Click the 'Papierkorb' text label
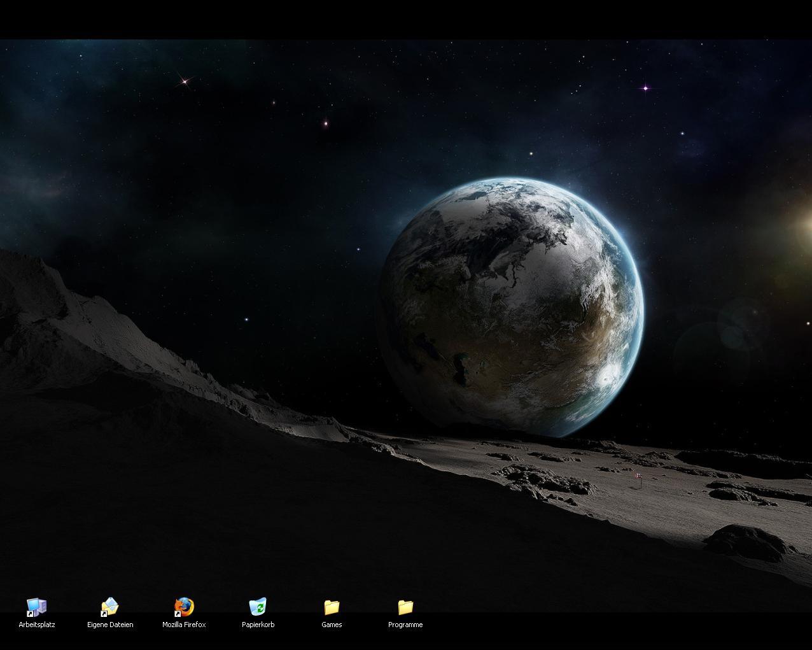 click(258, 625)
